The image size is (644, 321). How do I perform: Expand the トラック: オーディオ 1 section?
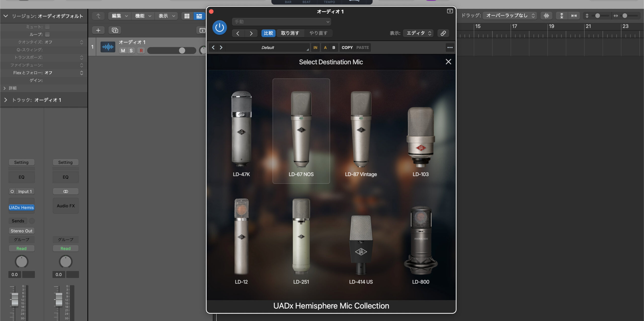pyautogui.click(x=6, y=100)
